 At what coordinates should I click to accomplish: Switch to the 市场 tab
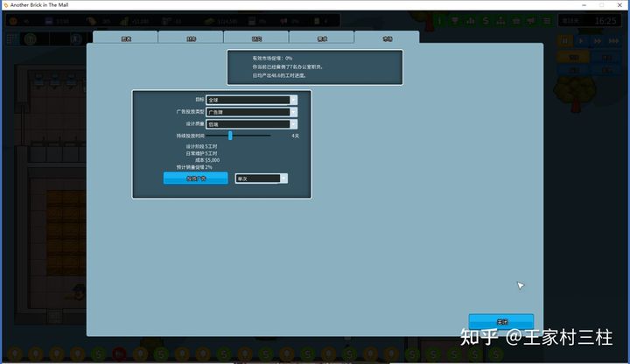coord(387,38)
